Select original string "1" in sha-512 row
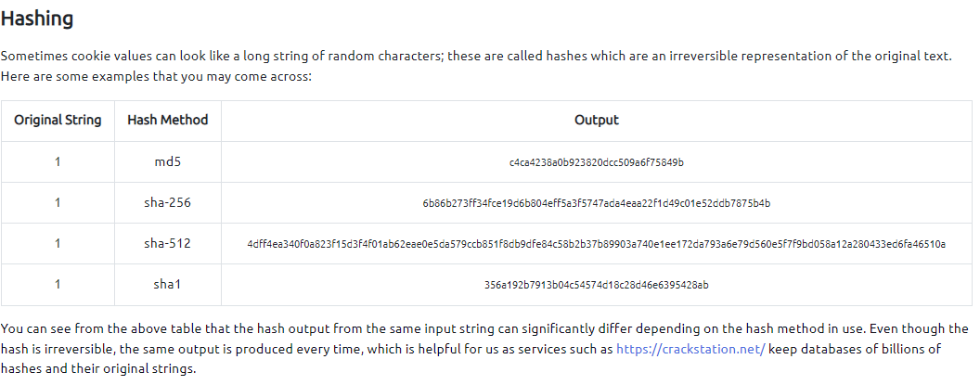The width and height of the screenshot is (980, 385). [58, 244]
